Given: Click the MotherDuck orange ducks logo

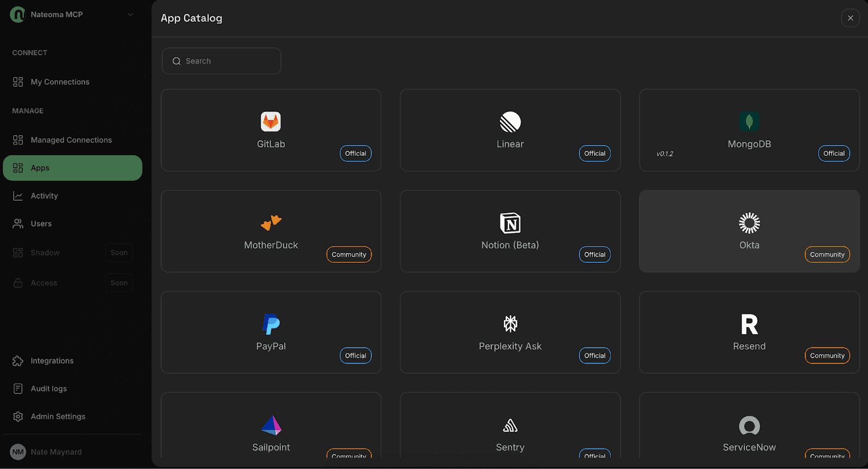Looking at the screenshot, I should (x=271, y=223).
